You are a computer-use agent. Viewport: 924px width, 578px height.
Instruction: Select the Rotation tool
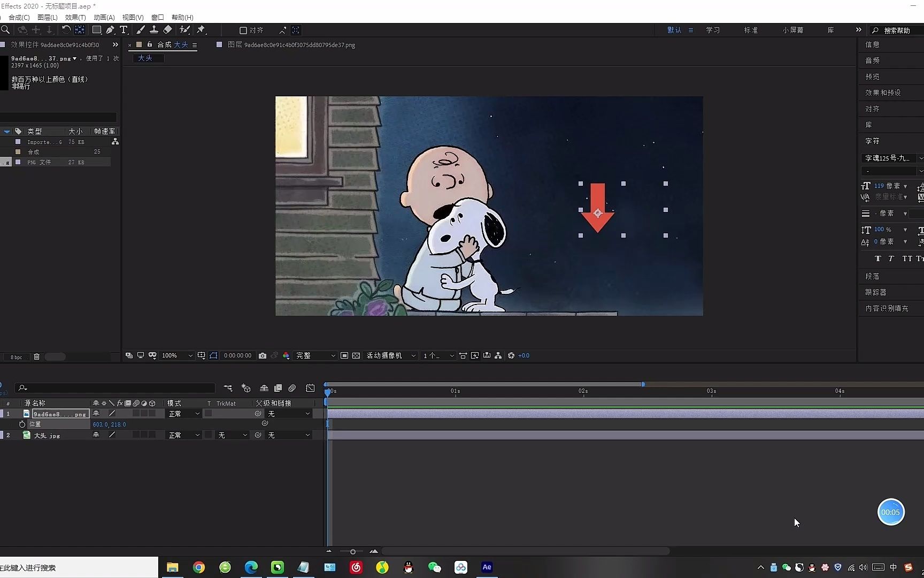point(66,30)
